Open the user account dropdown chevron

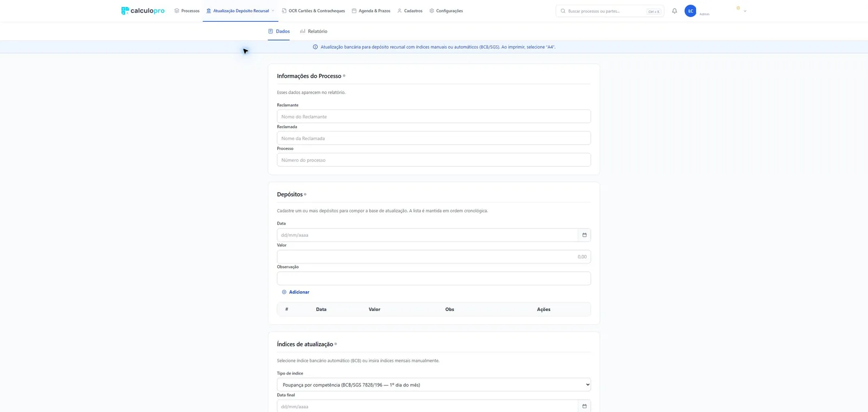click(745, 11)
